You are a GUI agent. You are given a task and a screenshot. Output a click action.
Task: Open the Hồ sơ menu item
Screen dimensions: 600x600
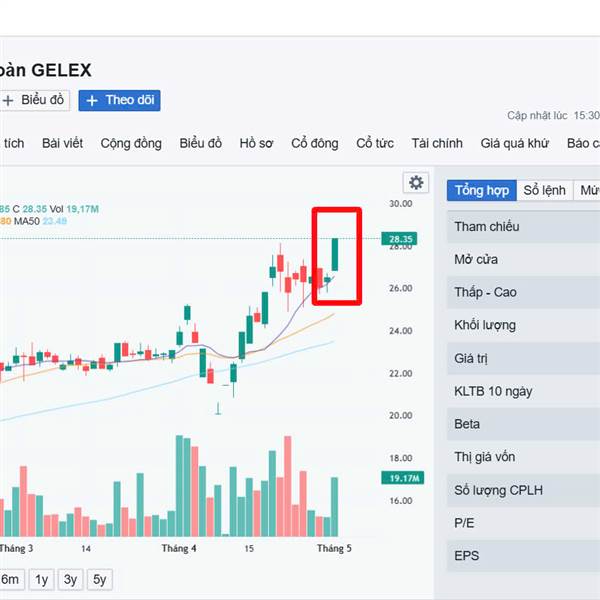coord(256,143)
